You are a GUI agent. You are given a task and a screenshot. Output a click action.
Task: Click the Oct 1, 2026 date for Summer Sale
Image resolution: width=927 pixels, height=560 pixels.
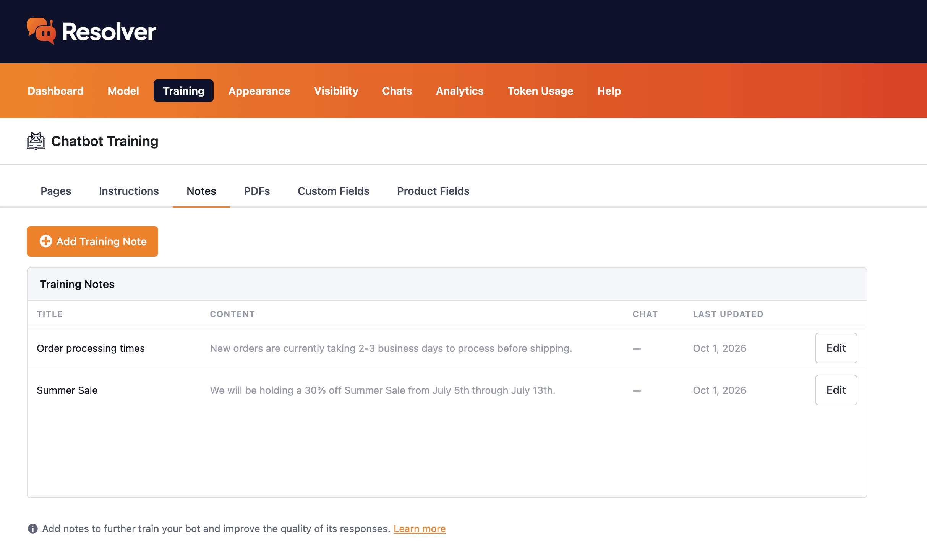(720, 390)
